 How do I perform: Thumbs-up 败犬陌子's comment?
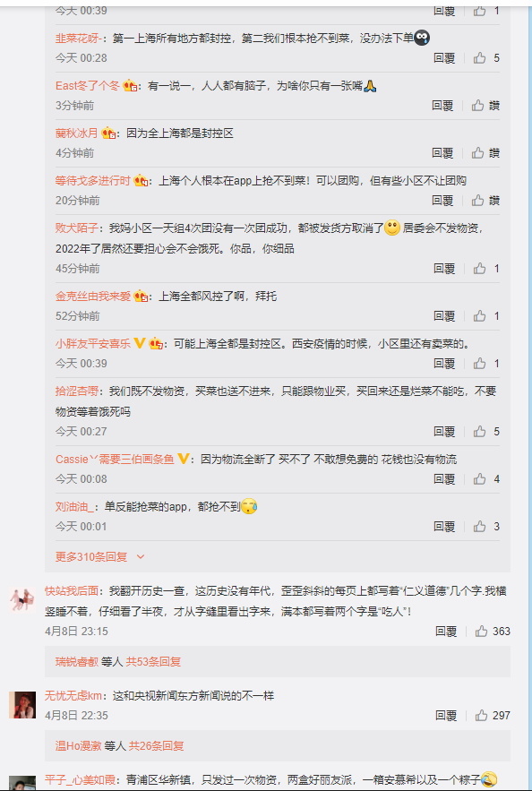(x=479, y=269)
